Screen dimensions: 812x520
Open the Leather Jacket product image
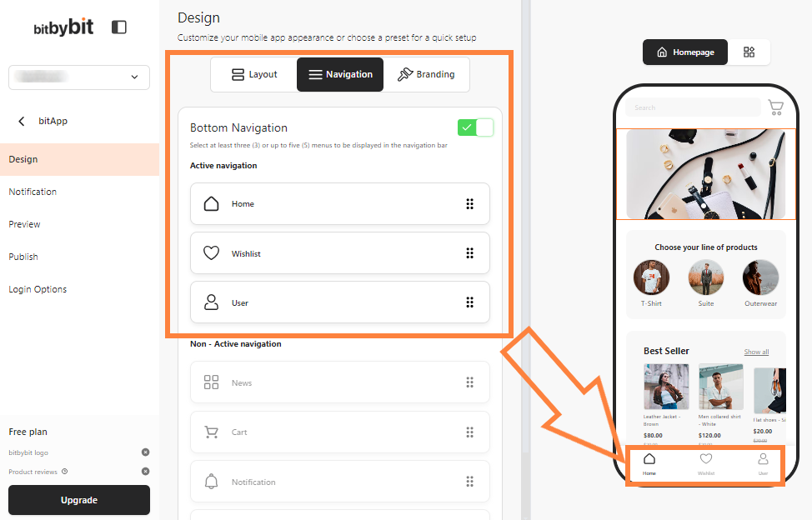click(x=666, y=387)
